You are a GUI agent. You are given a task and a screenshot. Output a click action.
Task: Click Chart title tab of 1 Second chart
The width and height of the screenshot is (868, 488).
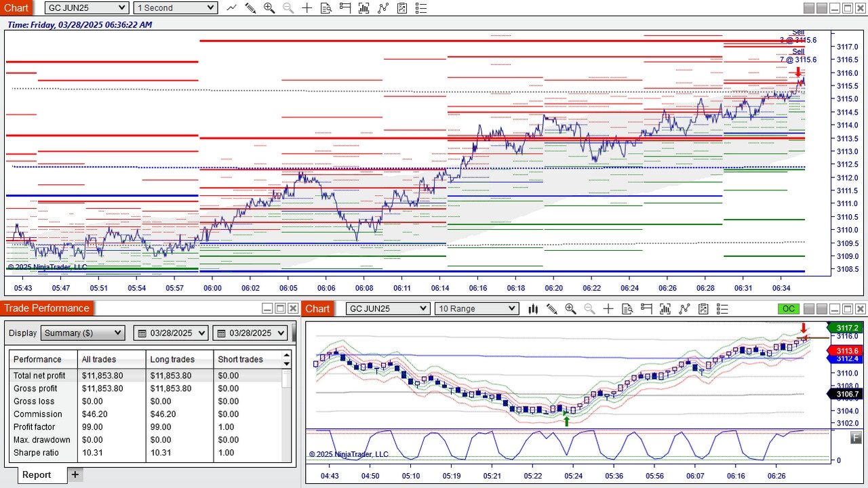pos(16,8)
